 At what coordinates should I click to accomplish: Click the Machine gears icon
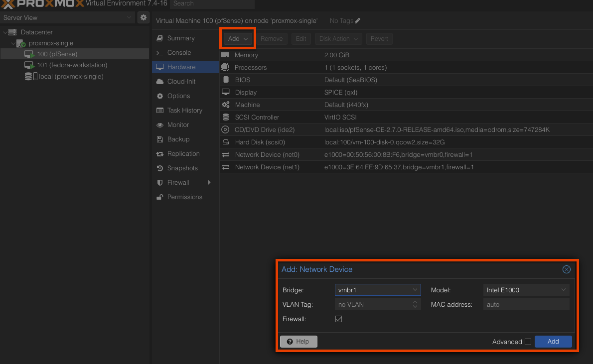[226, 105]
